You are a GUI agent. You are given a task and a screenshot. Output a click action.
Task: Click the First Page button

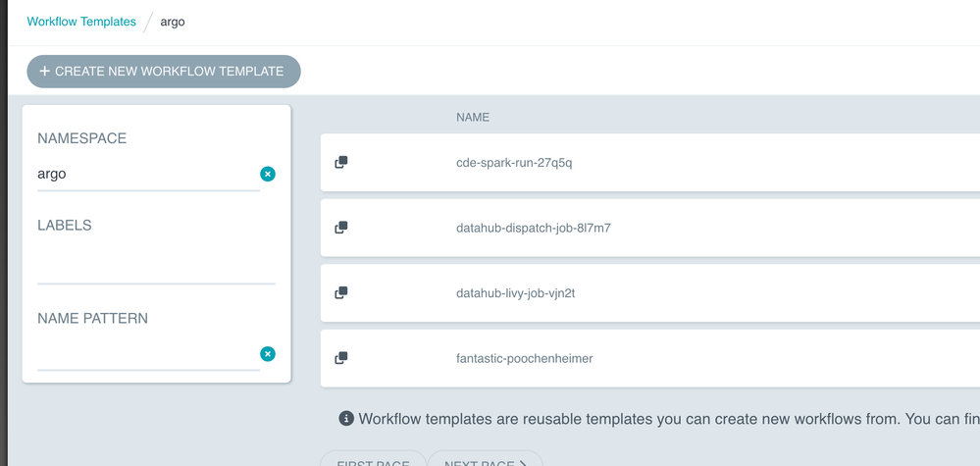point(373,459)
